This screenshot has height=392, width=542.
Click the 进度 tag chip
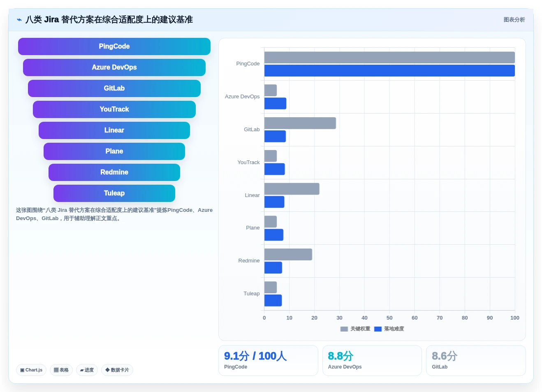[87, 370]
